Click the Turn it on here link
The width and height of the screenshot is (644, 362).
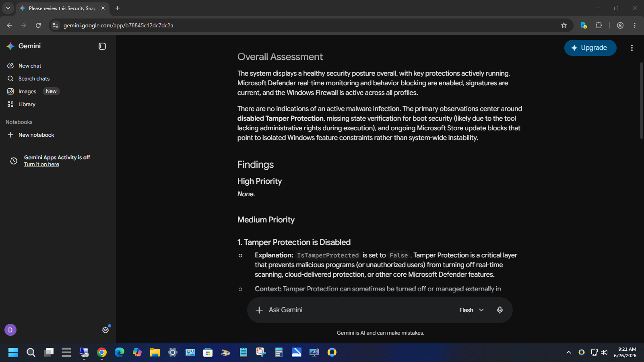(41, 164)
